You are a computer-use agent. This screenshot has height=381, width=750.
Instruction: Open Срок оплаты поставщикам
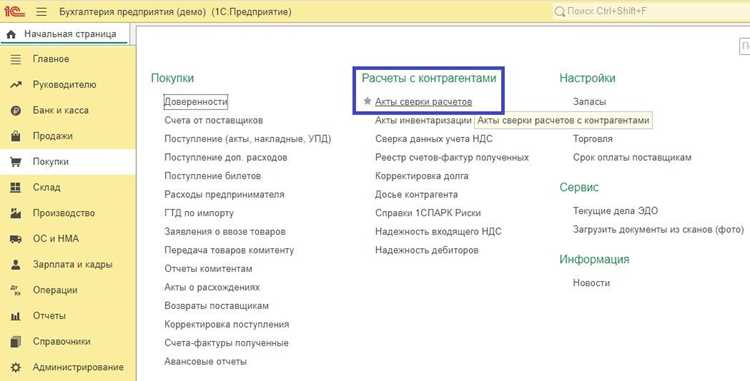[x=632, y=158]
